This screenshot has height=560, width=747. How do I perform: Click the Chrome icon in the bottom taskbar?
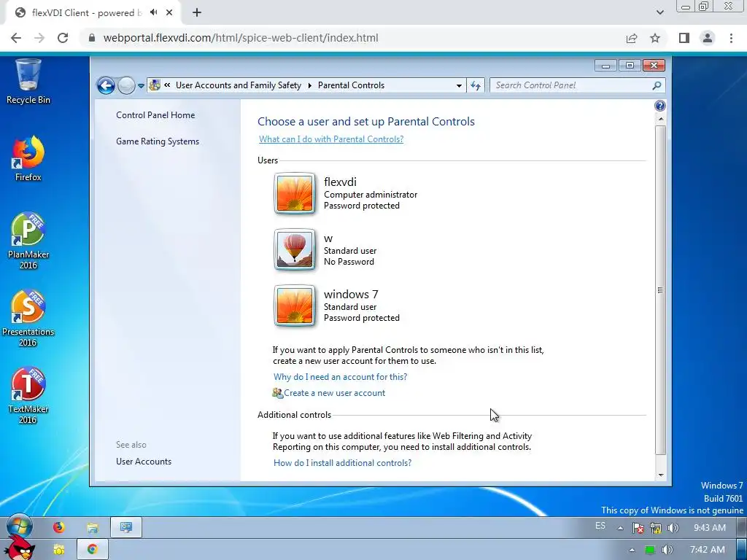point(93,550)
